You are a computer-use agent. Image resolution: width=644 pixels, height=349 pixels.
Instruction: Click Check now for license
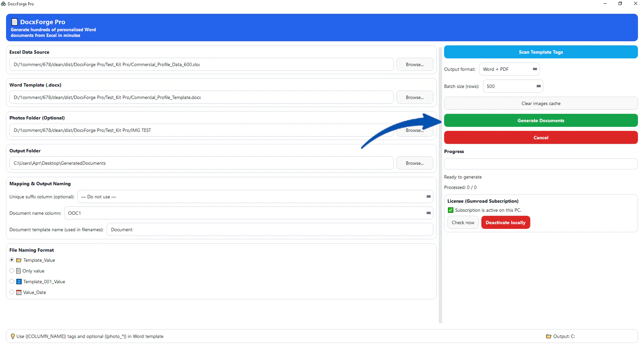pos(463,222)
